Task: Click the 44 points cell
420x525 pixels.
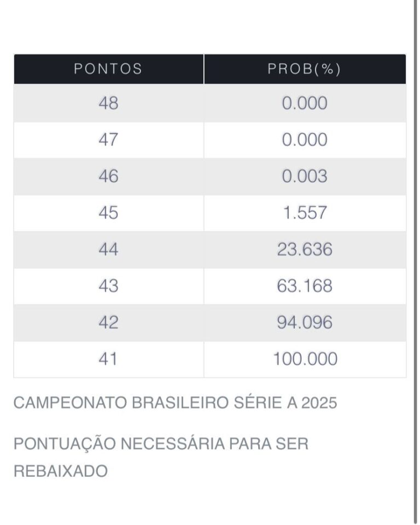Action: pyautogui.click(x=108, y=250)
